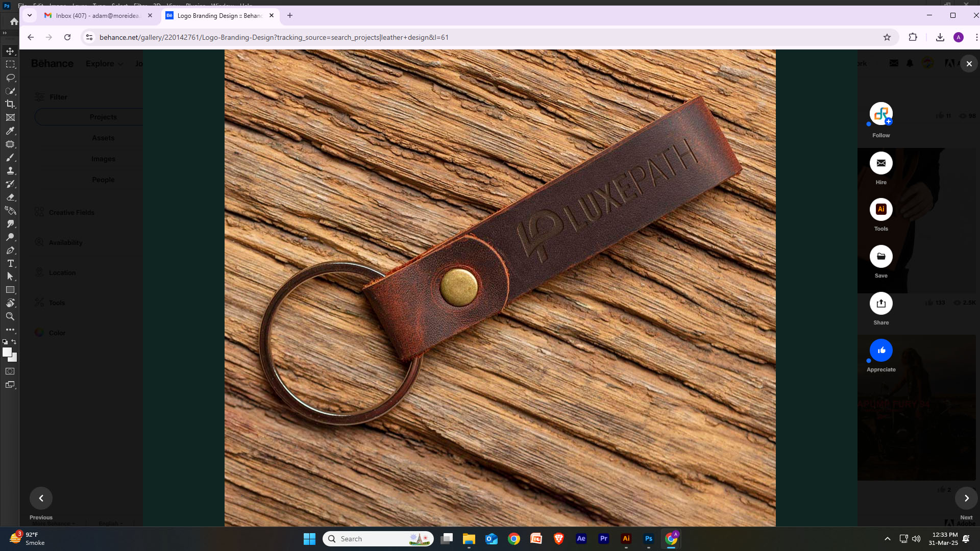Save project with the folder icon
980x551 pixels.
pos(881,257)
